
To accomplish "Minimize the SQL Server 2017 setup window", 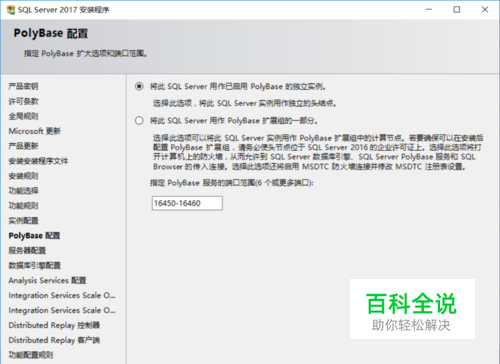I will [429, 10].
